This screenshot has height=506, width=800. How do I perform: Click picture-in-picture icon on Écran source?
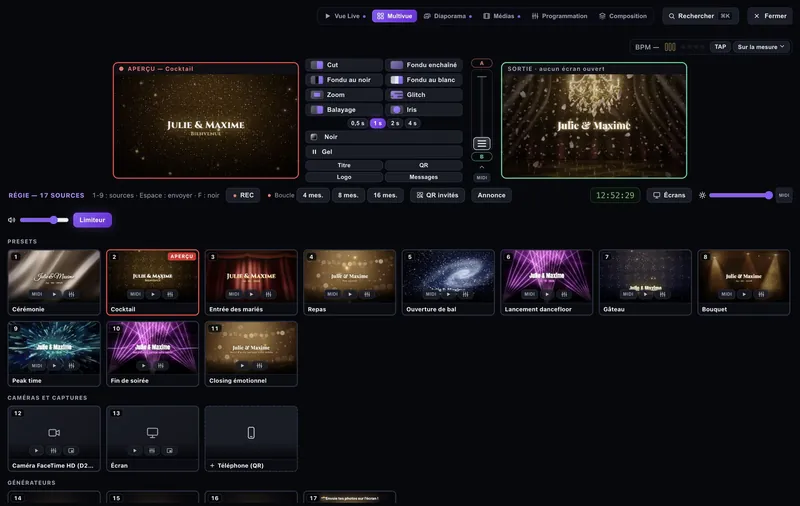click(169, 451)
